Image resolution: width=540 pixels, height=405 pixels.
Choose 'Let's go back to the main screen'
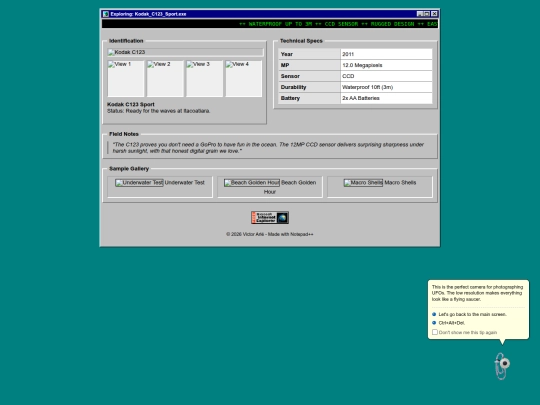(472, 314)
